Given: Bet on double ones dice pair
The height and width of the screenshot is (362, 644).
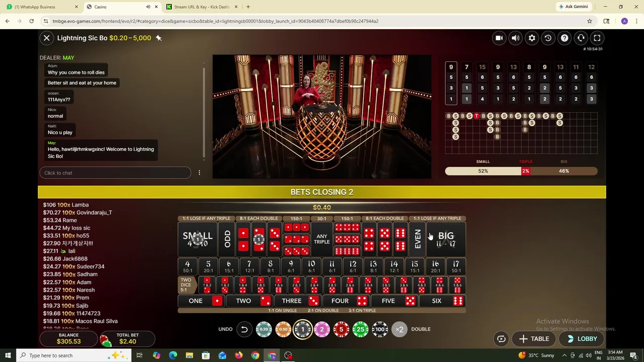Looking at the screenshot, I should tap(243, 239).
